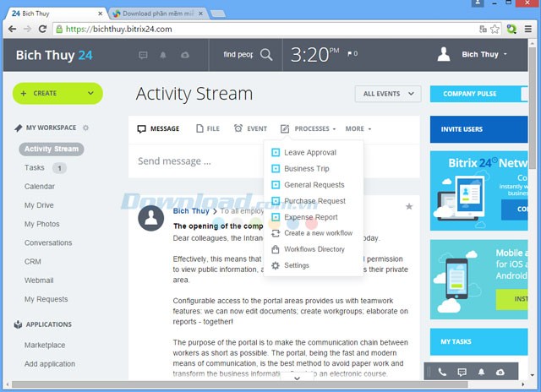Open header notifications bell icon
Screen dimensions: 541x392
pos(163,55)
